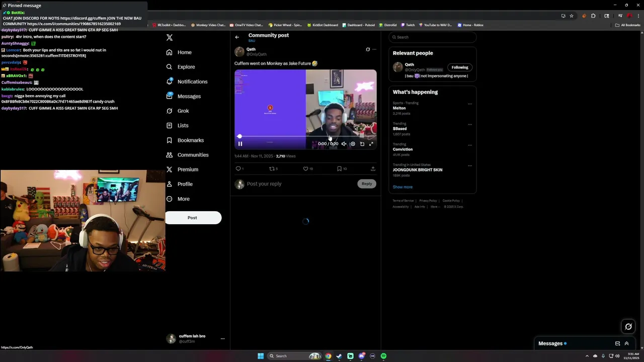Screen dimensions: 644x362
Task: Toggle the Following button for Qath
Action: click(460, 67)
